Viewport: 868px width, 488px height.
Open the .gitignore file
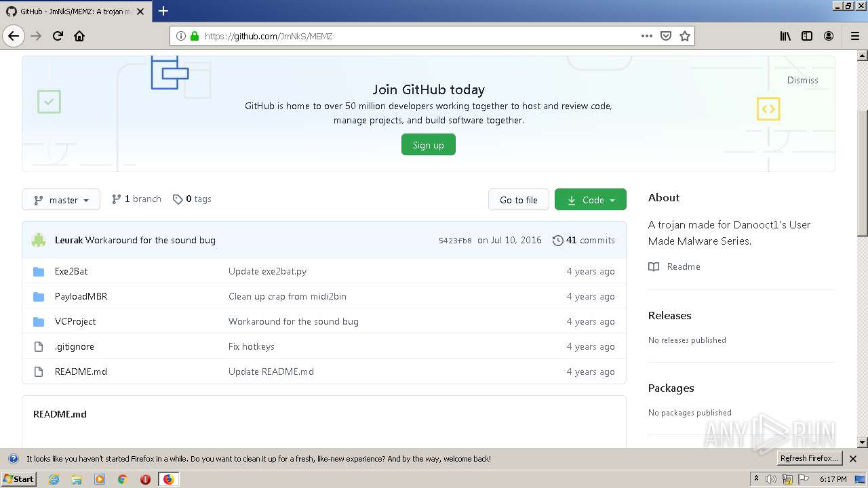tap(75, 346)
